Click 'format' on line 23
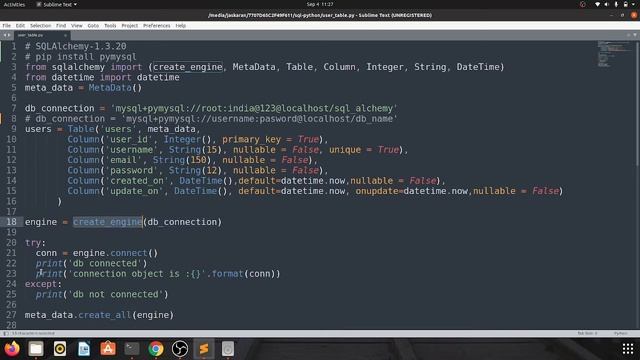 pyautogui.click(x=227, y=273)
